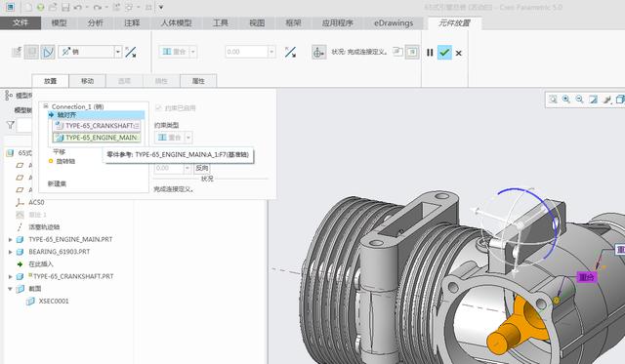Viewport: 625px width, 364px height.
Task: Switch to the 视图 ribbon tab
Action: click(x=257, y=23)
